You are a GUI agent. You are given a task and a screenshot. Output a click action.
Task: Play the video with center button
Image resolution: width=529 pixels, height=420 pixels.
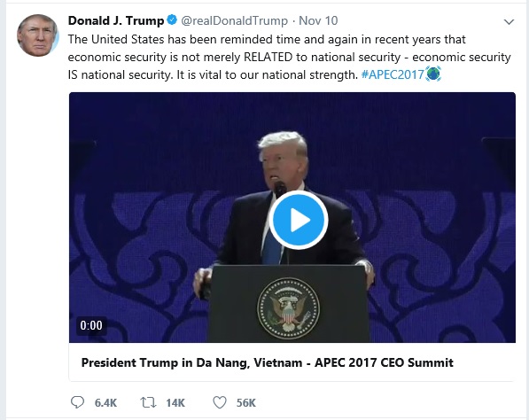click(299, 220)
